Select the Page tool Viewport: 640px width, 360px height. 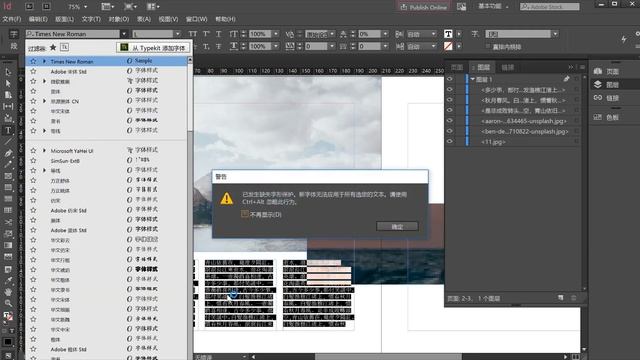(8, 95)
